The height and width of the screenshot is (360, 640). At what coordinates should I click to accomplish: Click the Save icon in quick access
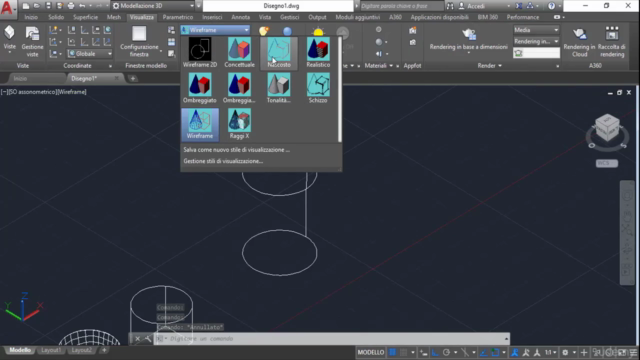click(x=48, y=6)
